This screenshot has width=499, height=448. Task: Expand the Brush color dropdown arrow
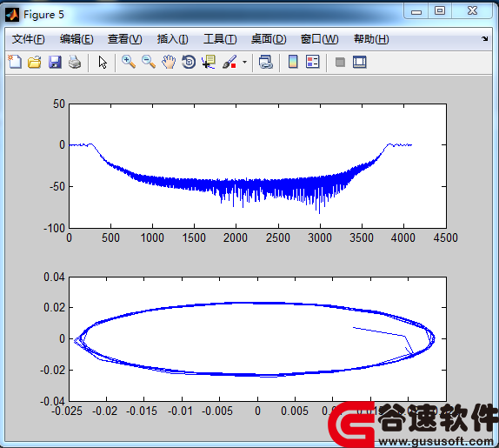tap(244, 62)
